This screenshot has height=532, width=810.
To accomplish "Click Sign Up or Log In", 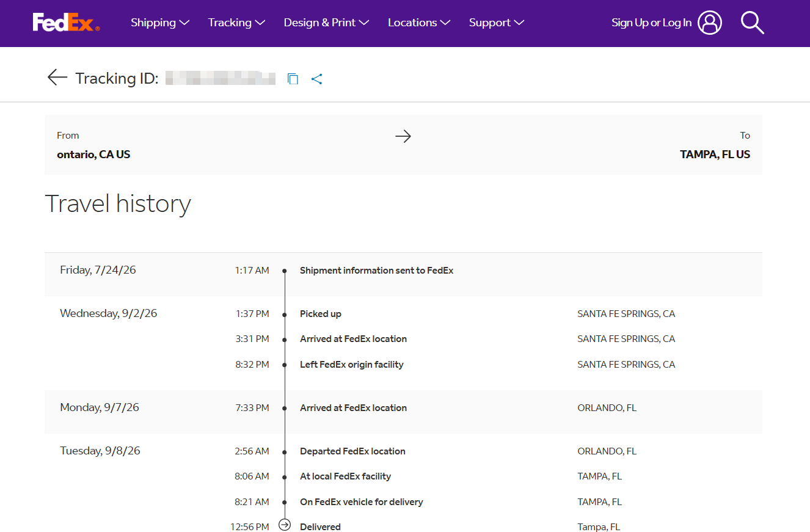I will point(651,23).
